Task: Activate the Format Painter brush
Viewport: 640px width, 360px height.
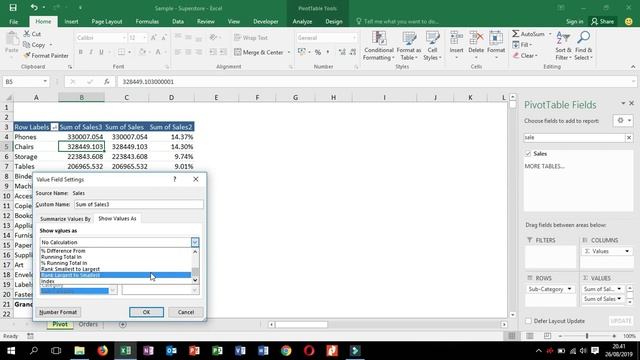Action: point(27,55)
